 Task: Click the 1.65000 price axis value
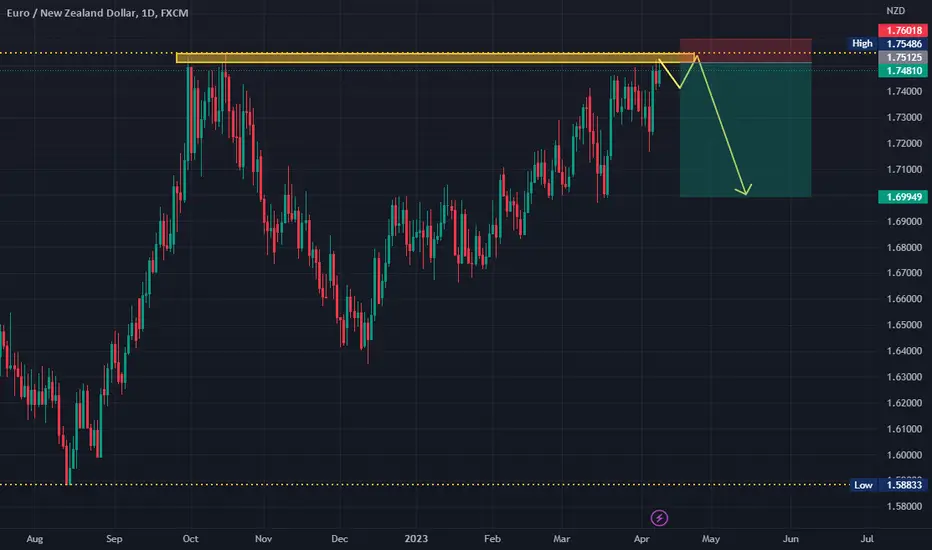(904, 325)
